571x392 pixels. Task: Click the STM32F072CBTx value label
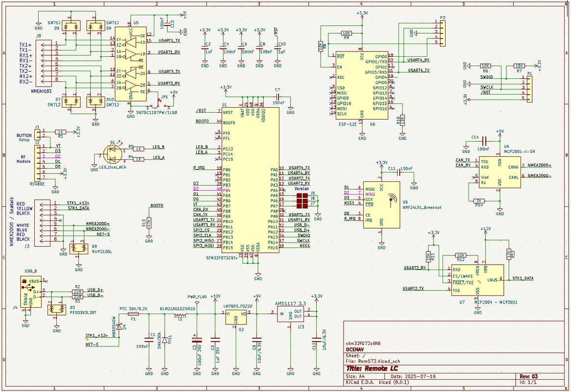point(222,258)
